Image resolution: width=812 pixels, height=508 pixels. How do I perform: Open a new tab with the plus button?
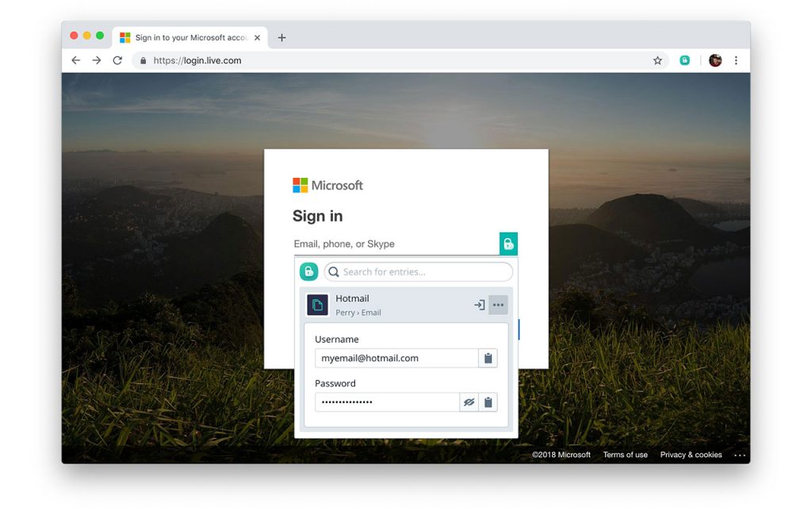tap(282, 37)
